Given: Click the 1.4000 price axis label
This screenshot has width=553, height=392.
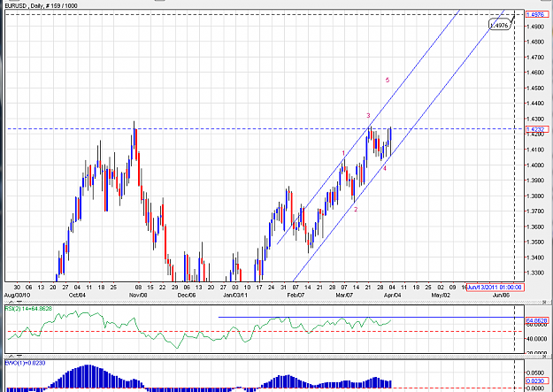Looking at the screenshot, I should pos(534,165).
